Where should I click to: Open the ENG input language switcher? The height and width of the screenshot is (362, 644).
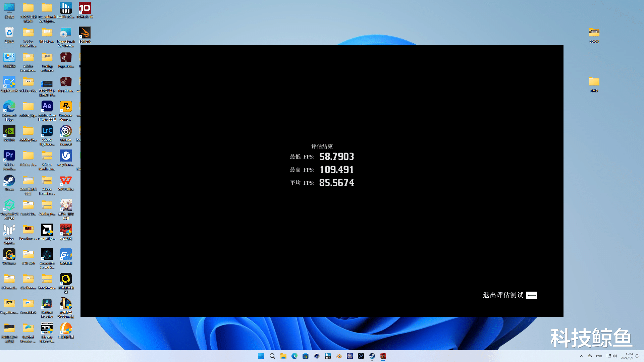[x=599, y=356]
